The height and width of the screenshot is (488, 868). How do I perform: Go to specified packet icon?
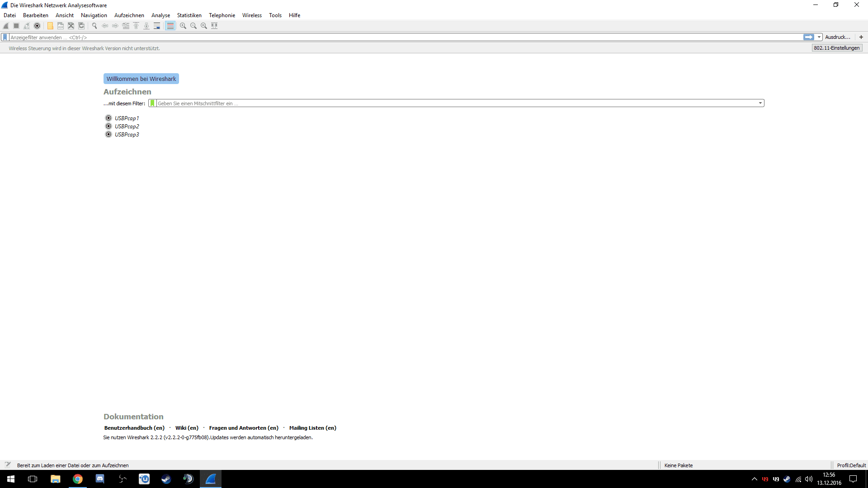click(x=126, y=26)
